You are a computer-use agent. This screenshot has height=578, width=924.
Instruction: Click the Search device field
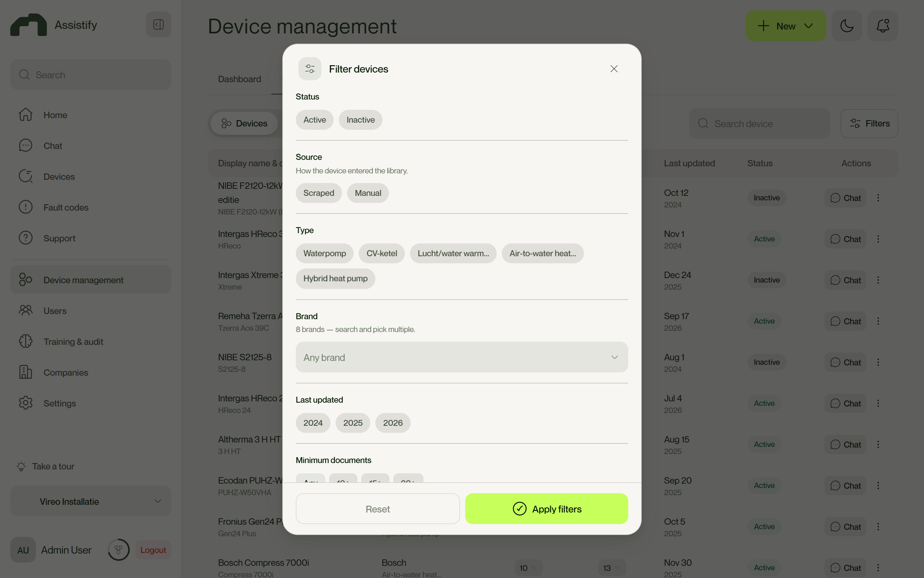[x=759, y=124]
